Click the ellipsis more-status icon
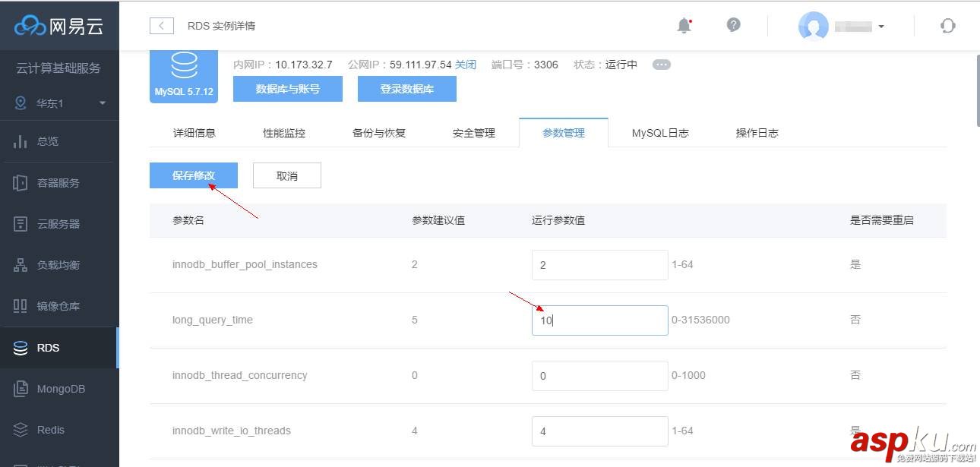 (x=662, y=65)
